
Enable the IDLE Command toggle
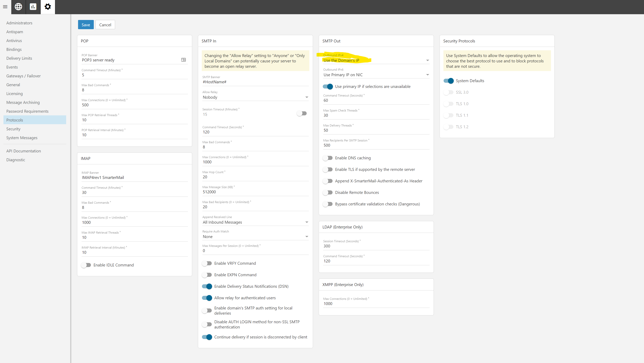pos(86,265)
